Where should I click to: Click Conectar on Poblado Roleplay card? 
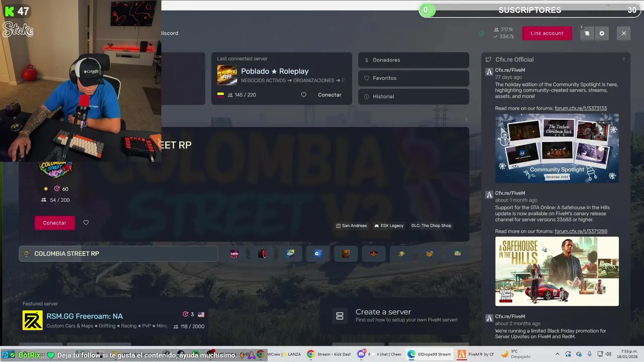pos(330,95)
